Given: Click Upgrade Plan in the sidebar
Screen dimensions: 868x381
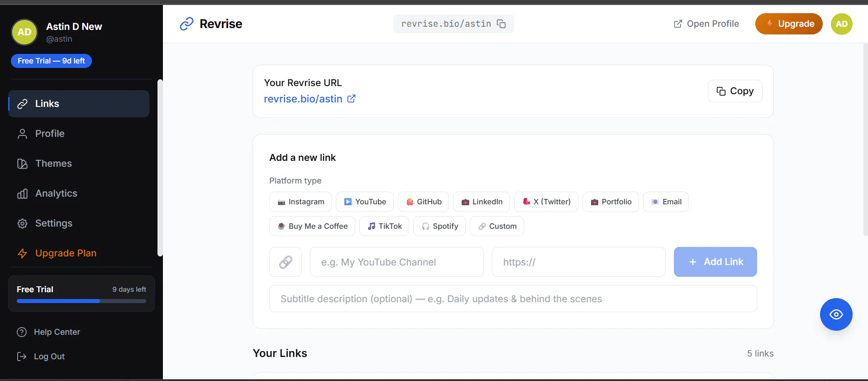Looking at the screenshot, I should 79,253.
